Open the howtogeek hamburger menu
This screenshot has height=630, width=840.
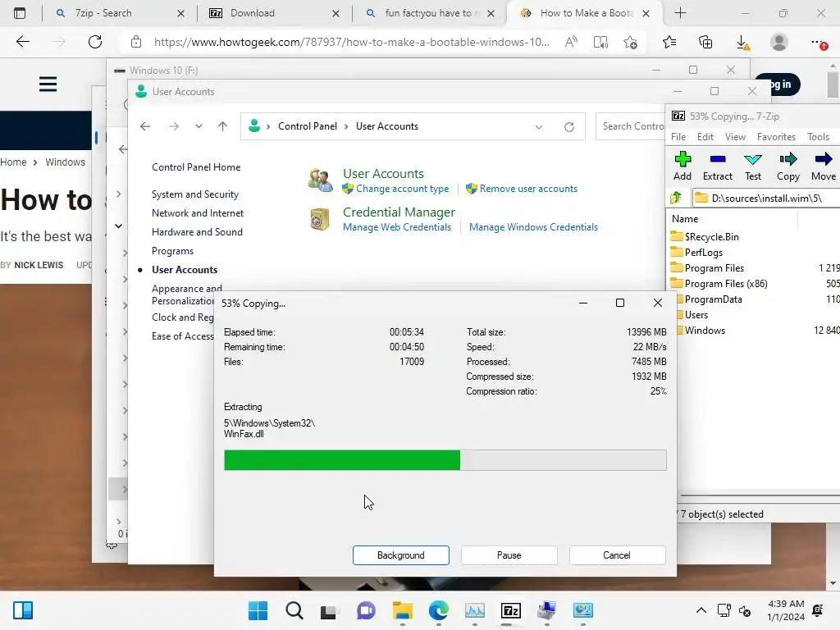tap(48, 84)
